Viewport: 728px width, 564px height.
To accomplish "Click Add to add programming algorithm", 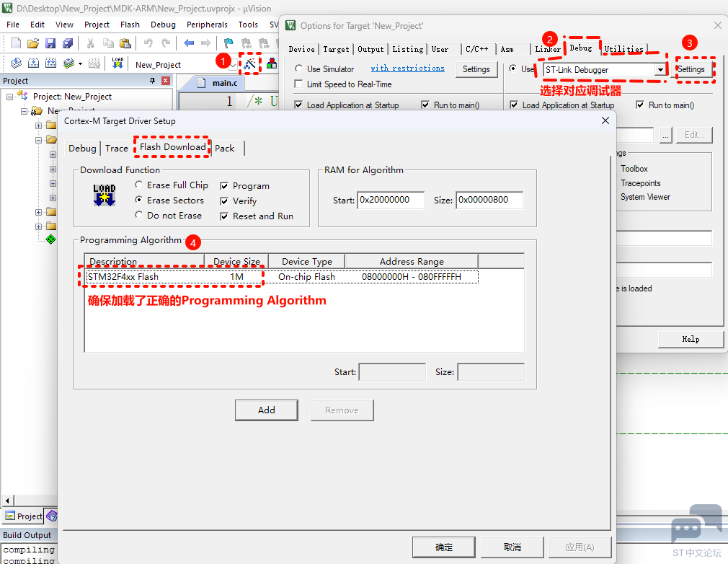I will [267, 410].
